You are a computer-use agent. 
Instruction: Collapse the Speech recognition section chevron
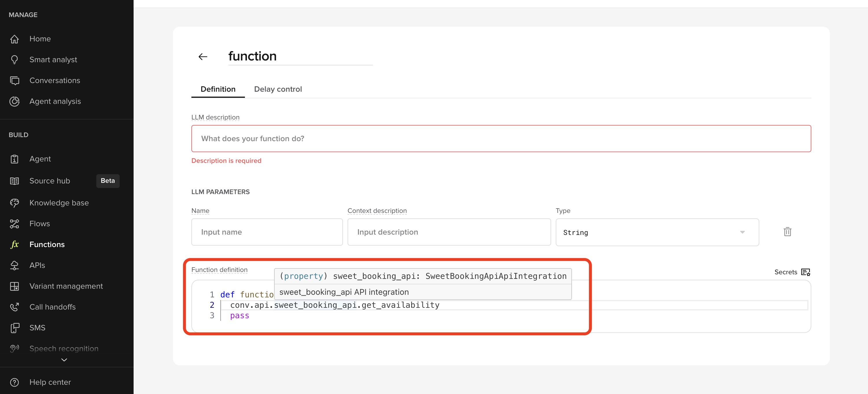click(63, 360)
